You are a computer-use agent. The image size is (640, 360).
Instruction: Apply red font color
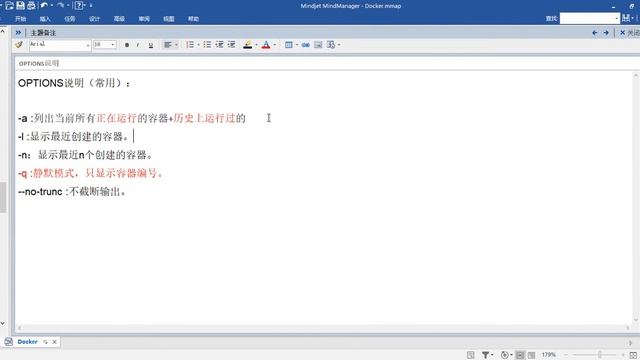coord(266,45)
